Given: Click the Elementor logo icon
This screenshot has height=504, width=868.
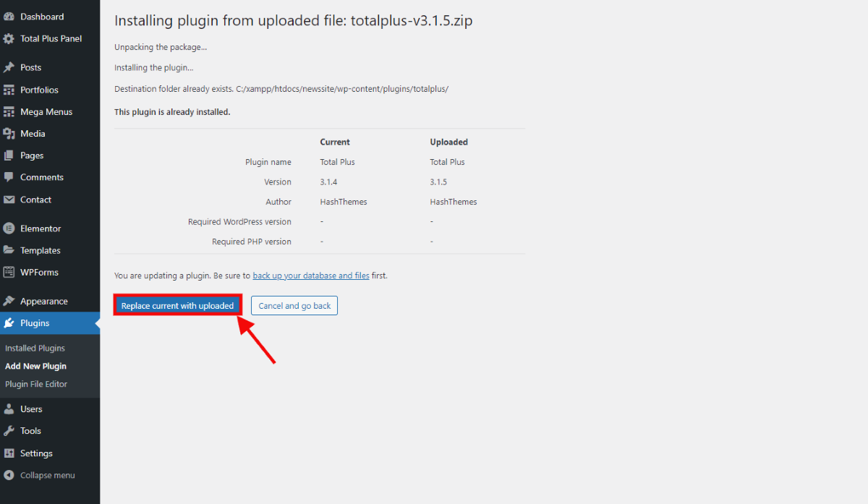Looking at the screenshot, I should pyautogui.click(x=9, y=228).
